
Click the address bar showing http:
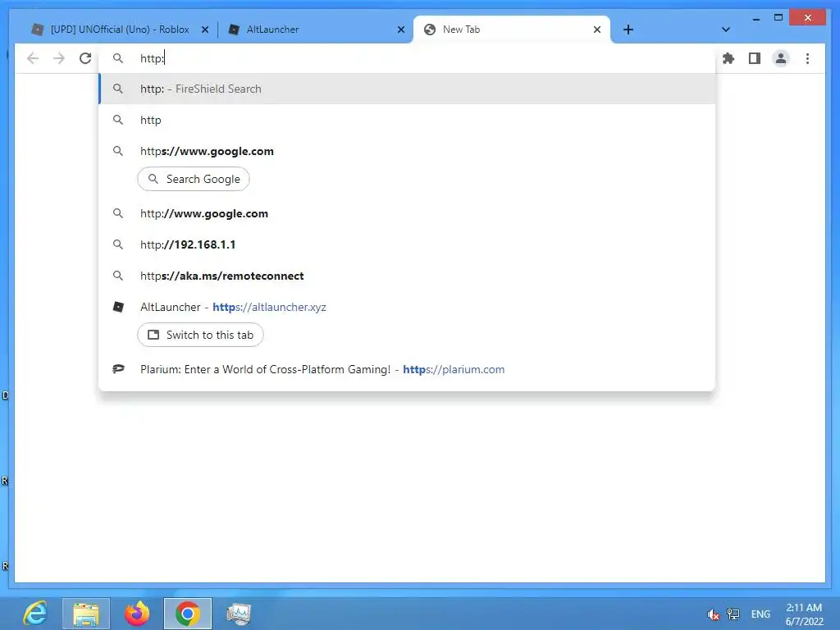(x=407, y=58)
